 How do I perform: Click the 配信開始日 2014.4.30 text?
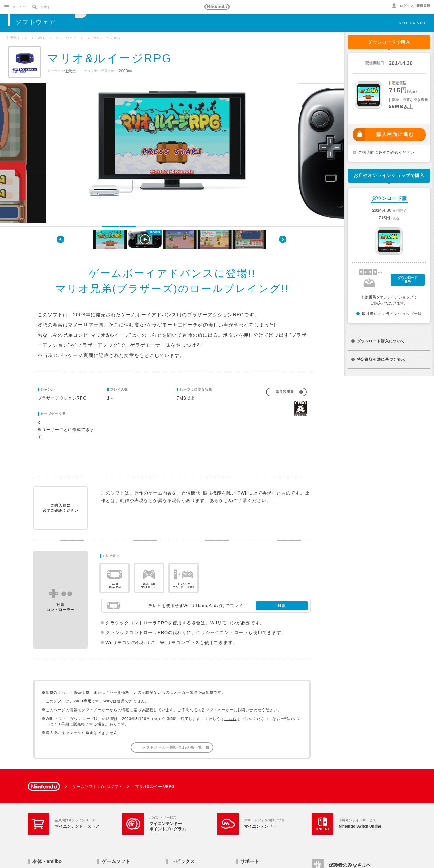(x=389, y=63)
